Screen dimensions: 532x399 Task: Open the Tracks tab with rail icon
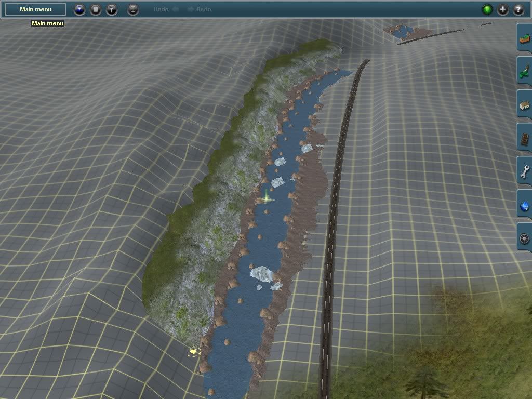point(524,138)
